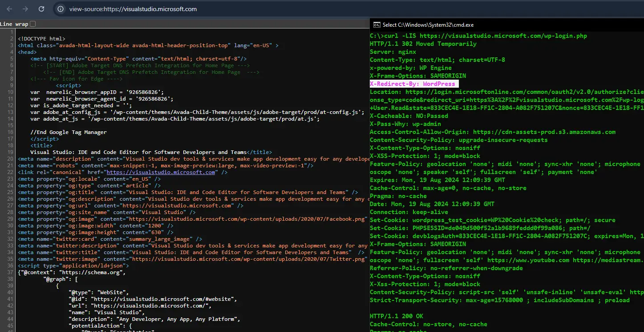Click the <!DOCTYPE html> line
The width and height of the screenshot is (644, 332).
click(x=41, y=39)
